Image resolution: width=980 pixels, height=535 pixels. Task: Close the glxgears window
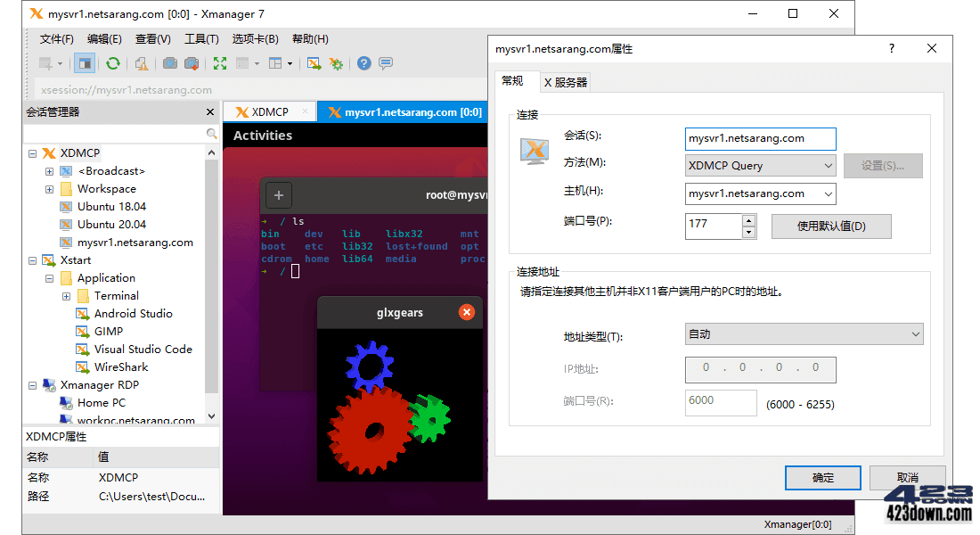[x=467, y=312]
